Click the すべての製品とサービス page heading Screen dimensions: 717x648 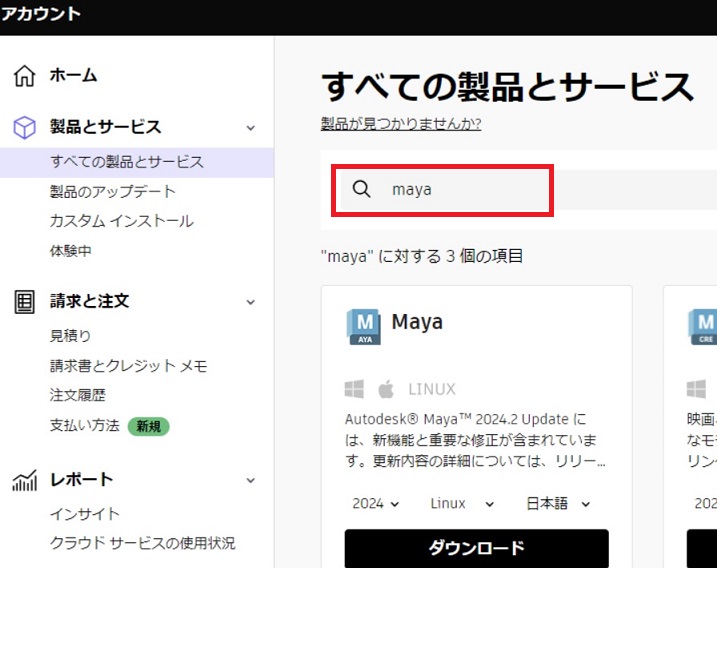(507, 87)
